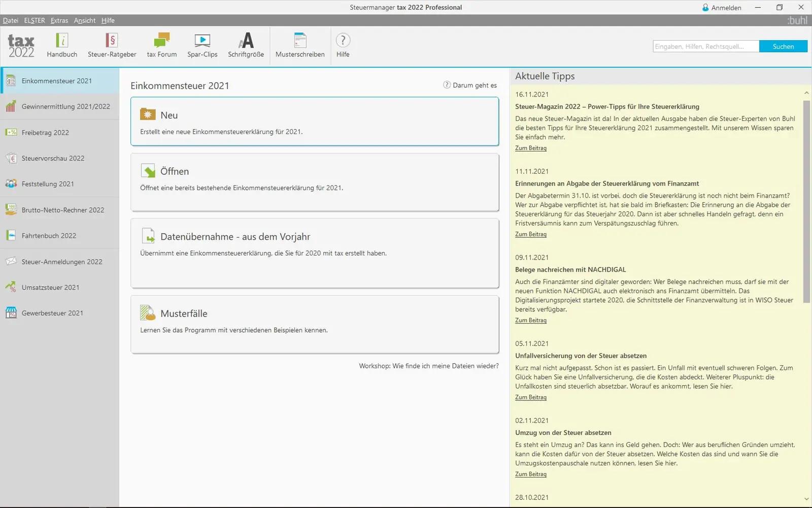Click the Einkommensteuer 2021 main heading
This screenshot has height=508, width=812.
pyautogui.click(x=180, y=86)
